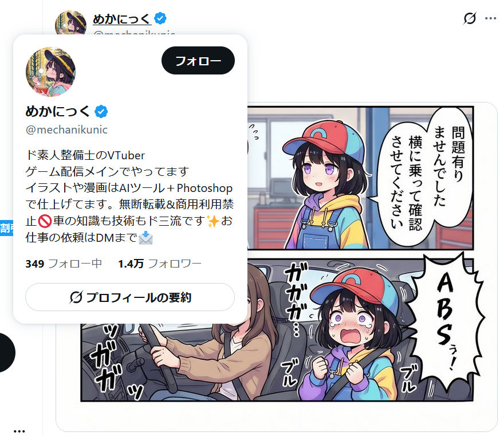Click the black round button at left edge
The height and width of the screenshot is (436, 504).
point(6,353)
